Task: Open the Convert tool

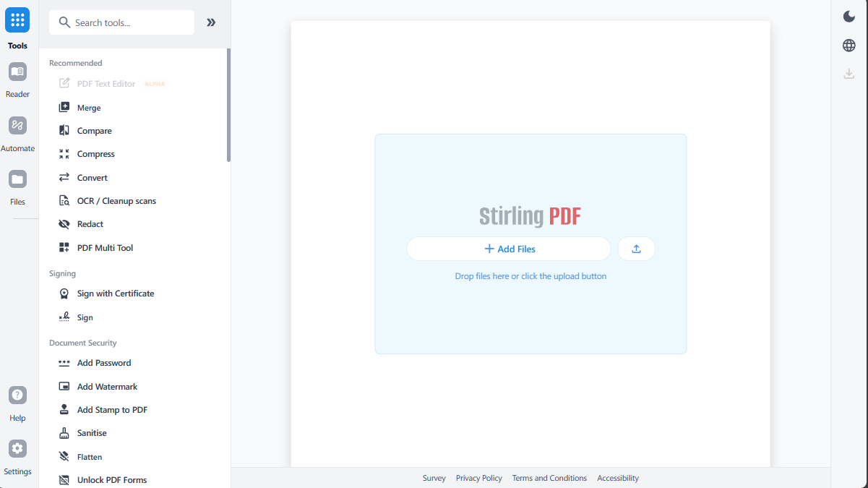Action: pos(93,177)
